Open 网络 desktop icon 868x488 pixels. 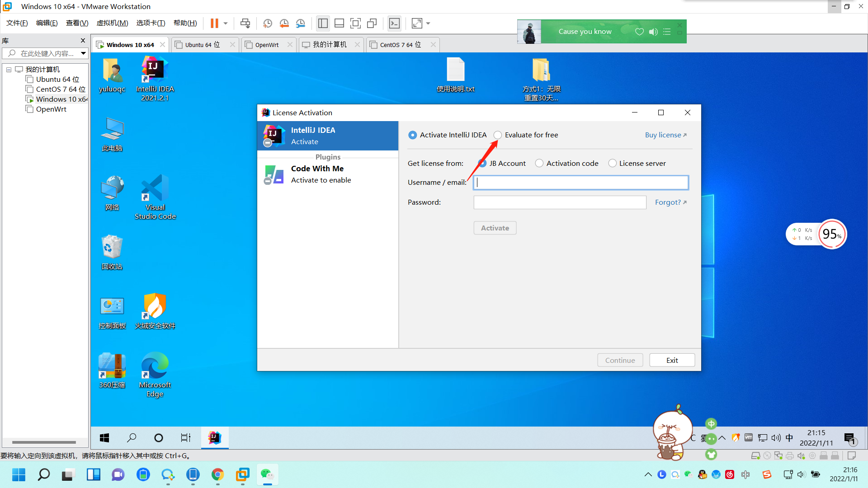pos(112,193)
